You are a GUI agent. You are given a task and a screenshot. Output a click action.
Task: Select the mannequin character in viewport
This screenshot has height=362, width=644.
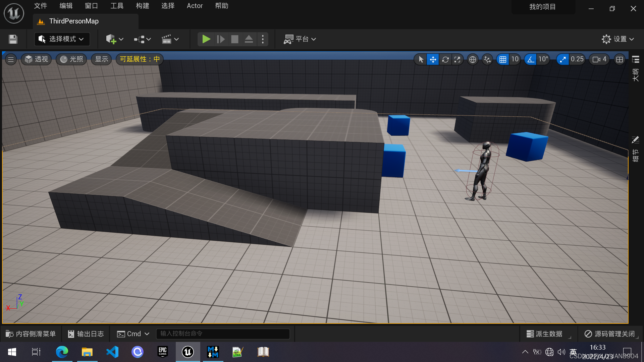click(x=482, y=171)
